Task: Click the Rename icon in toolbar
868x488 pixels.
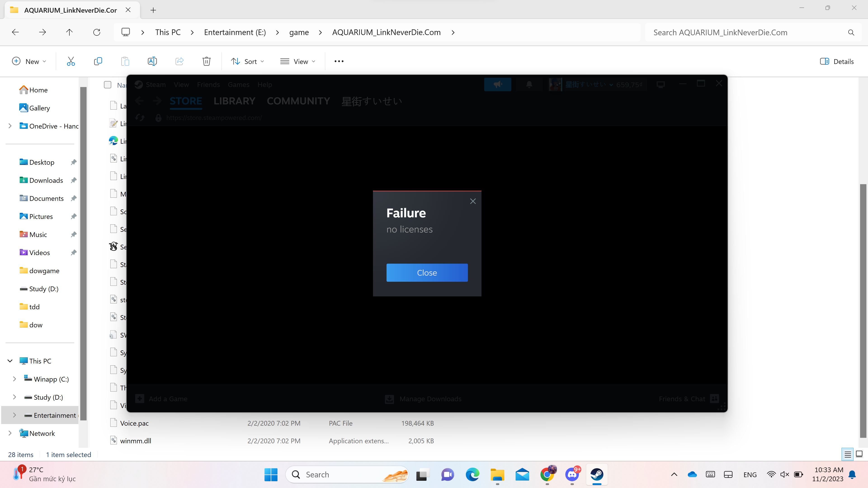Action: point(152,61)
